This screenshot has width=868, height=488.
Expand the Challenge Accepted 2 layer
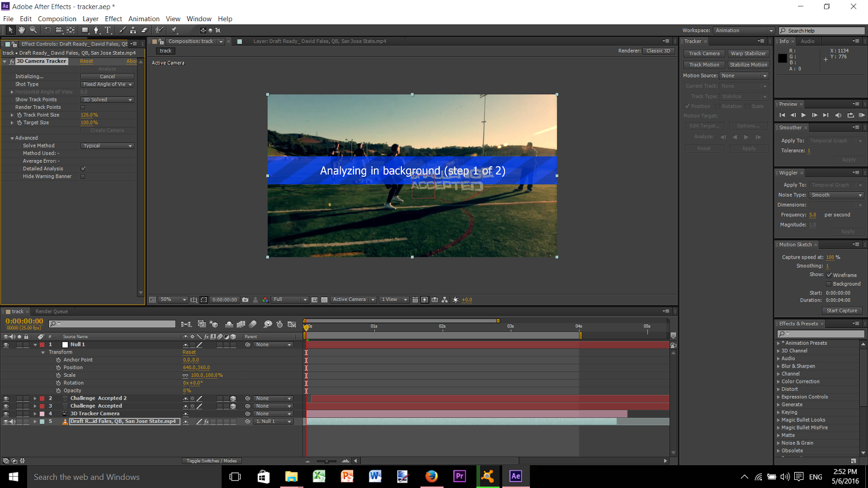(35, 399)
